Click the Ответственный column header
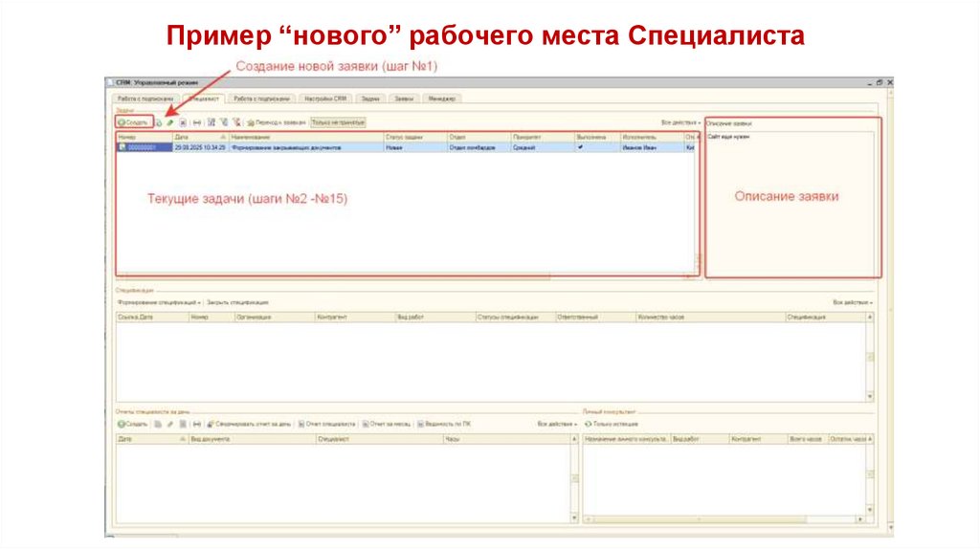Image resolution: width=980 pixels, height=549 pixels. [595, 318]
